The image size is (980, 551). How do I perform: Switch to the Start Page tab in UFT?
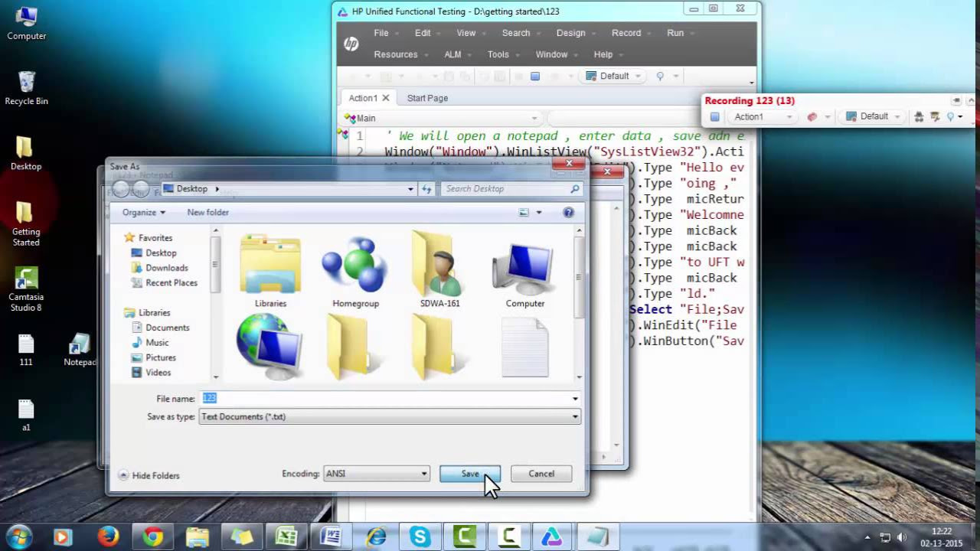(427, 98)
